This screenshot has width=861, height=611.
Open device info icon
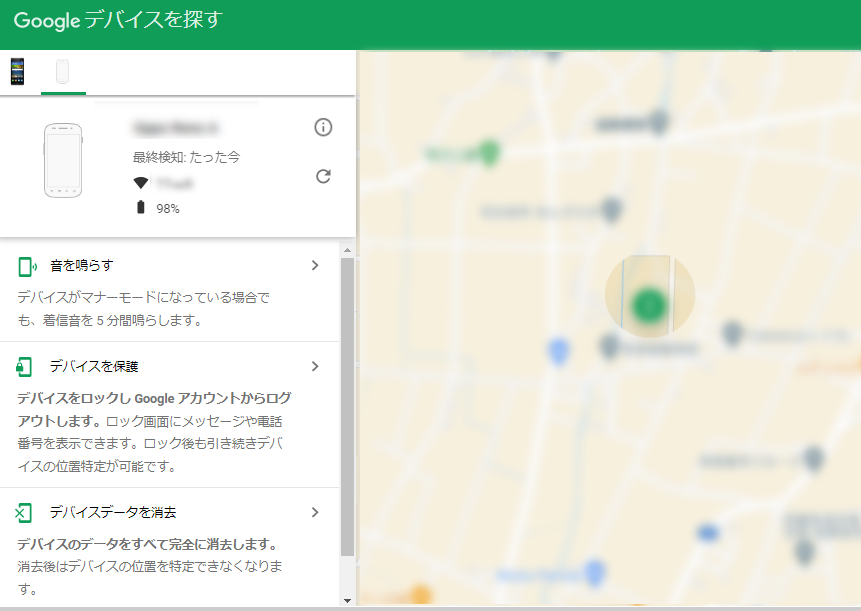pos(323,127)
